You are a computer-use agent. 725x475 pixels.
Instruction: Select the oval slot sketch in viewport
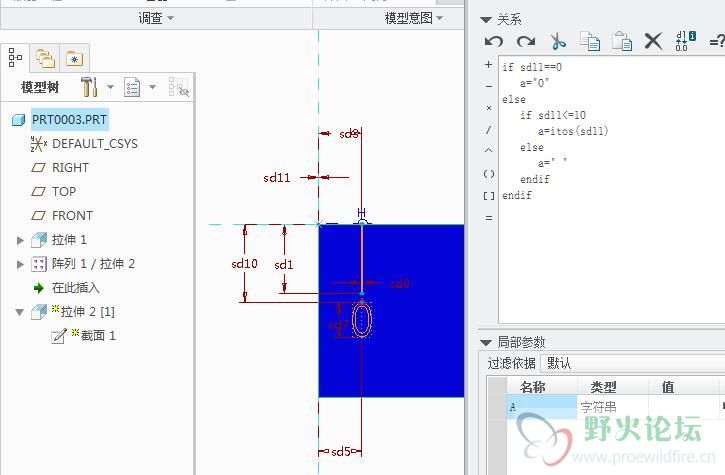(362, 319)
